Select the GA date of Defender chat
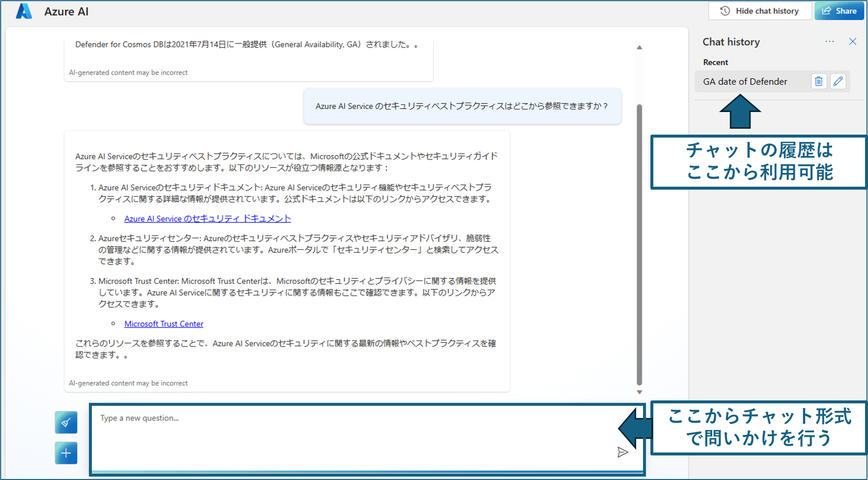This screenshot has width=868, height=480. pyautogui.click(x=745, y=81)
